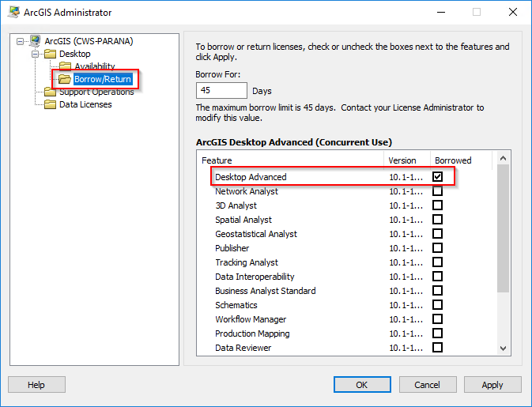Check the Production Mapping borrowed checkbox
Viewport: 532px width, 407px height.
click(x=437, y=334)
